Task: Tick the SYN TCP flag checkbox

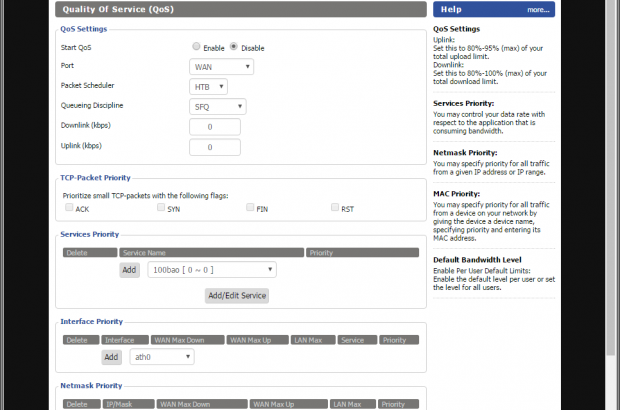Action: click(x=160, y=208)
